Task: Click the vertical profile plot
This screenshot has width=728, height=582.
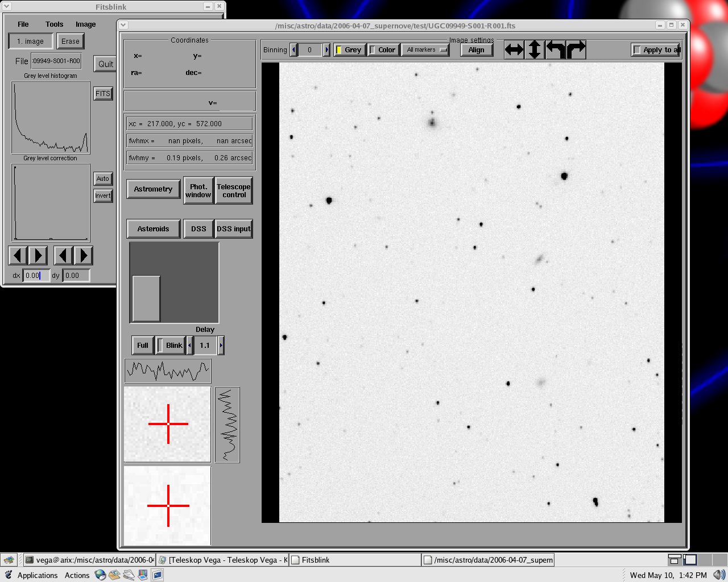Action: 227,425
